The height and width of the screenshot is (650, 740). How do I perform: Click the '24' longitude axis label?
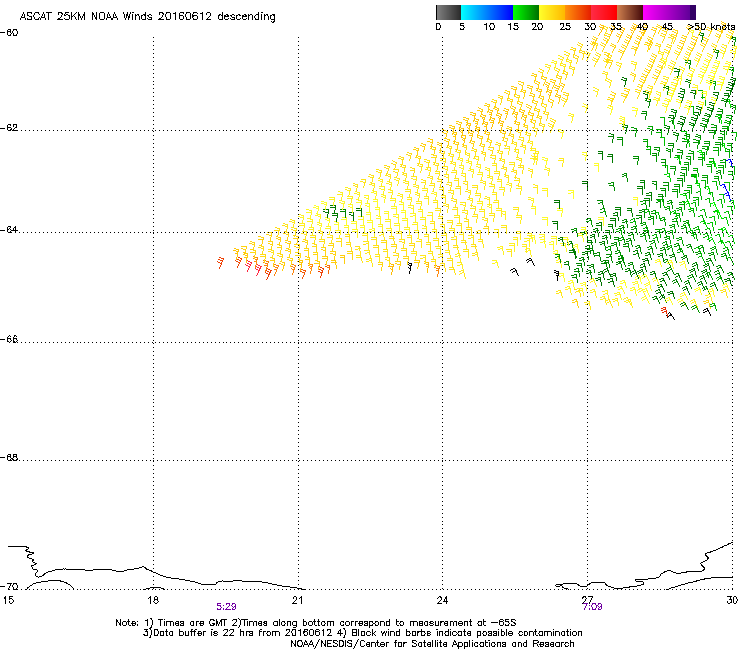442,600
